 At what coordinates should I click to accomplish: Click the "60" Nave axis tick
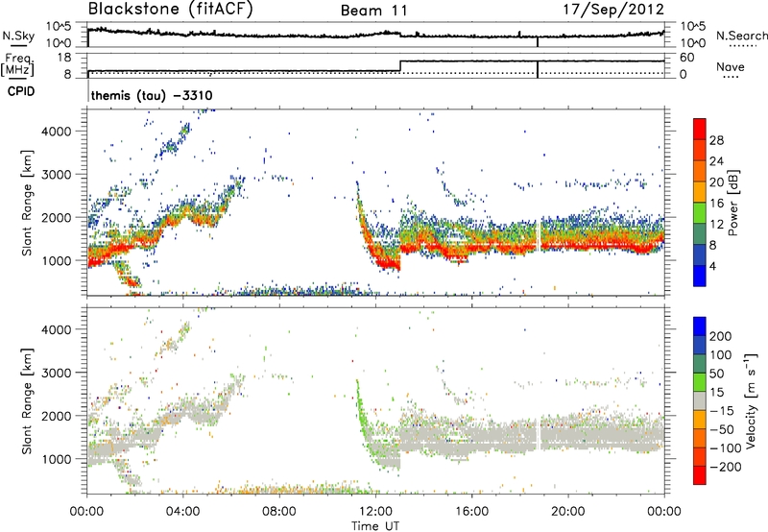tap(687, 58)
